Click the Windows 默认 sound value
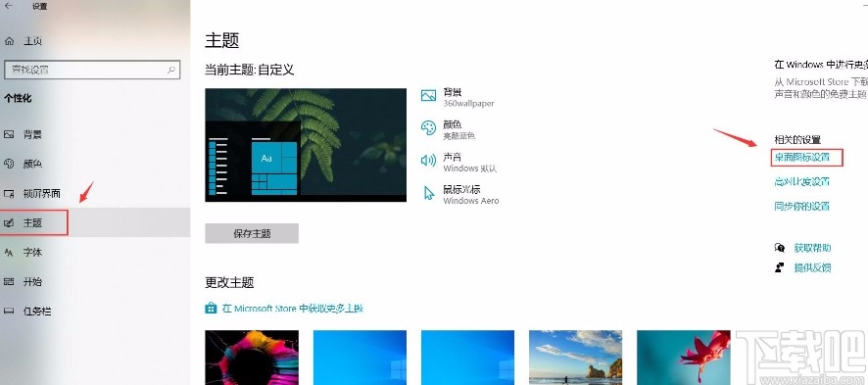This screenshot has width=868, height=385. coord(470,168)
